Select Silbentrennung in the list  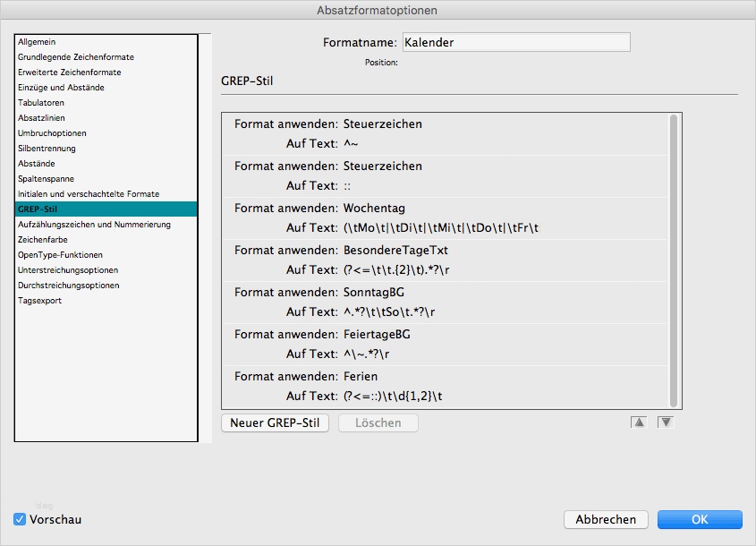[47, 149]
